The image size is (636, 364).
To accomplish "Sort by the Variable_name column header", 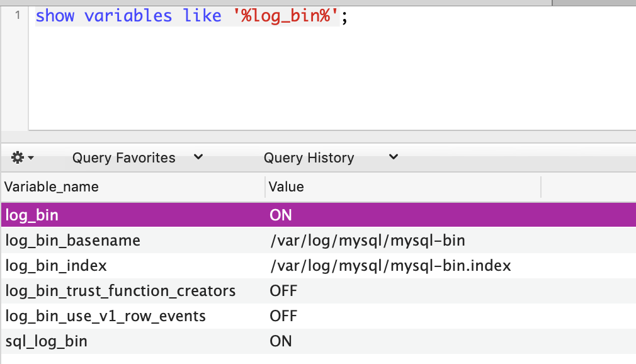I will click(133, 186).
